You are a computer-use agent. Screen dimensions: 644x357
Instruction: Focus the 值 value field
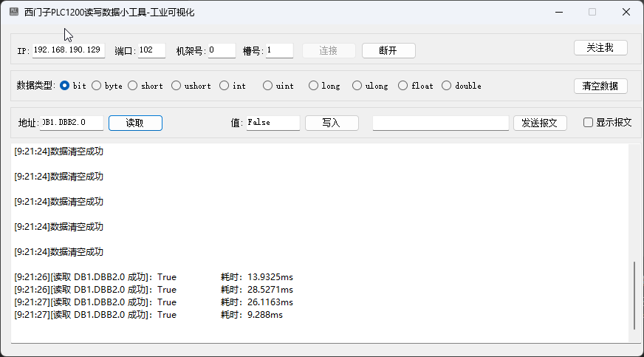click(x=273, y=123)
